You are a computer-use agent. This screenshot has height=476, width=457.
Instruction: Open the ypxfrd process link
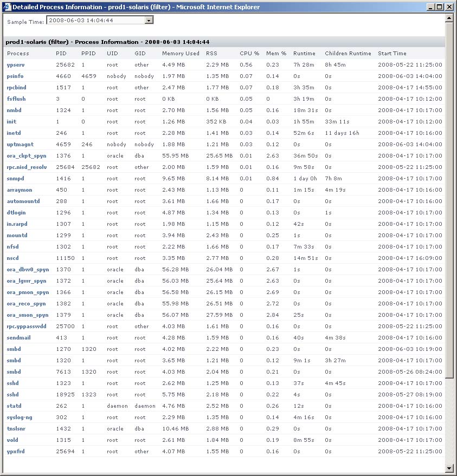point(16,452)
